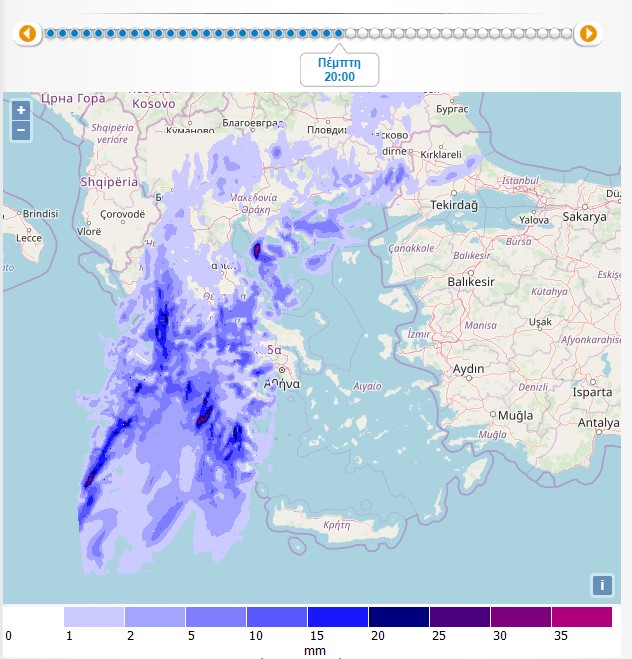Zoom out of the map

pyautogui.click(x=21, y=130)
